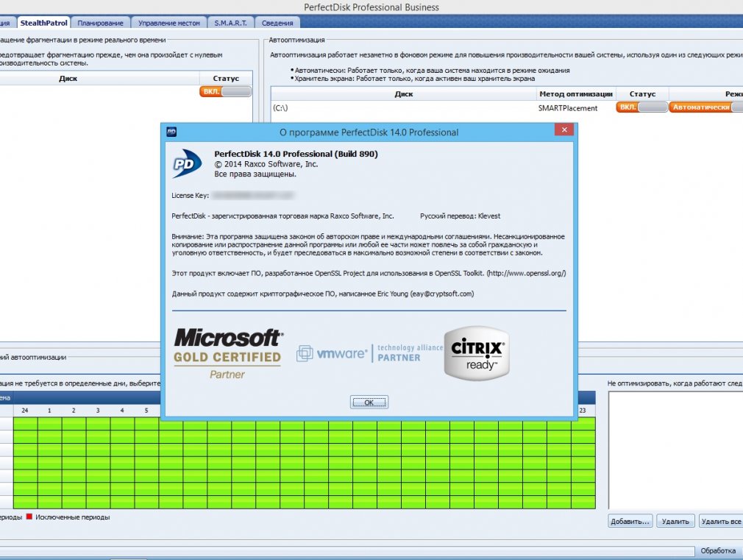Click the red Исключенные периоды legend swatch

[x=29, y=517]
